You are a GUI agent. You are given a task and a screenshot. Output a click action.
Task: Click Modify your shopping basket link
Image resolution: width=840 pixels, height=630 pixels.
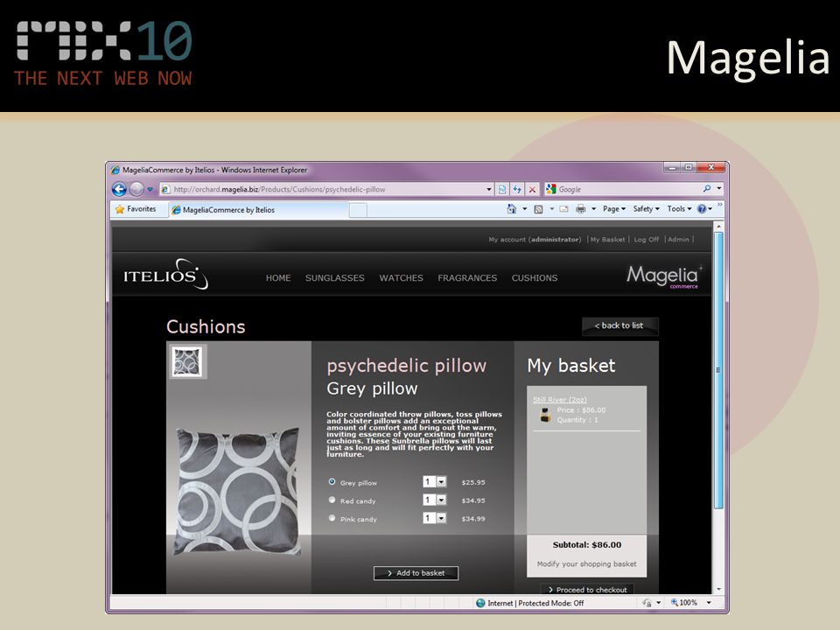point(586,563)
